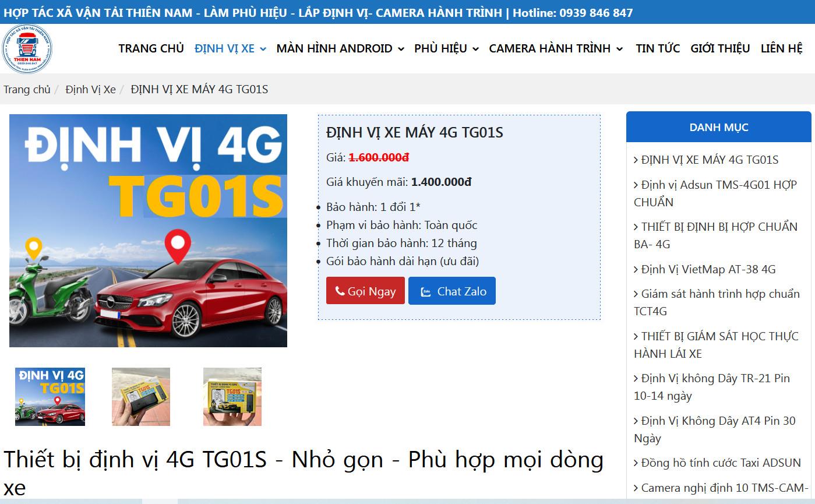Open the GIỚI THIỆU page
The height and width of the screenshot is (504, 815).
pos(720,49)
